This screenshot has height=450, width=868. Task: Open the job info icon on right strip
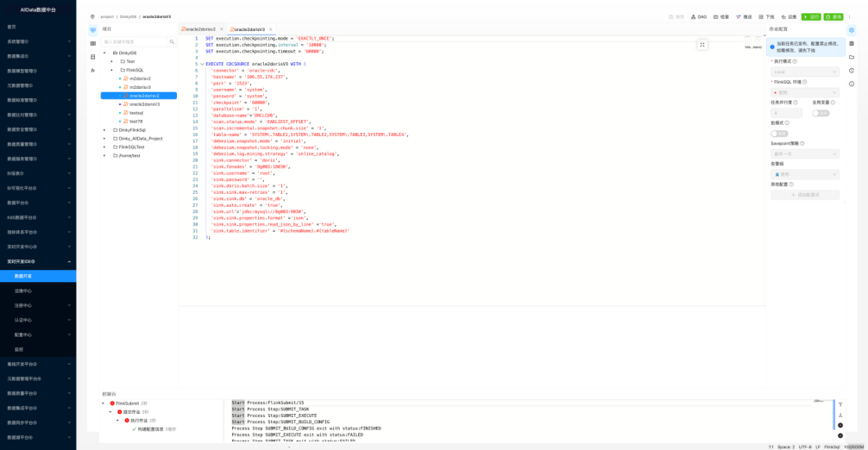pos(852,84)
